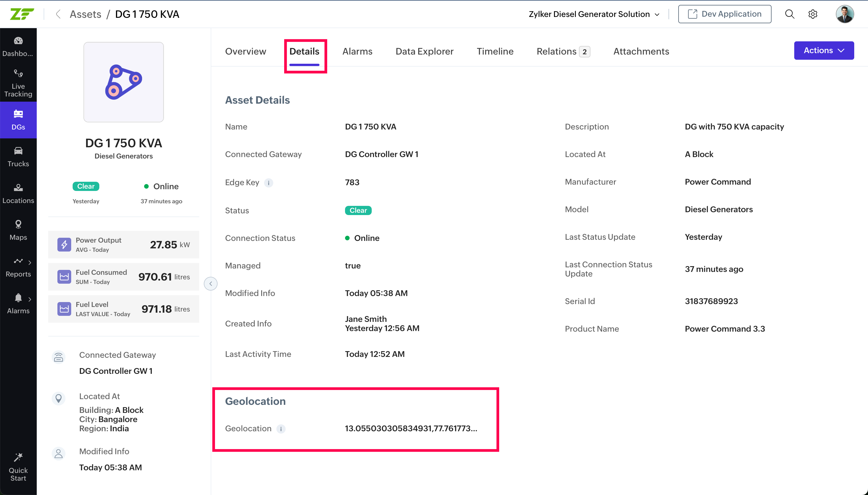Expand Alarms submenu in sidebar
The height and width of the screenshot is (495, 868).
[30, 299]
